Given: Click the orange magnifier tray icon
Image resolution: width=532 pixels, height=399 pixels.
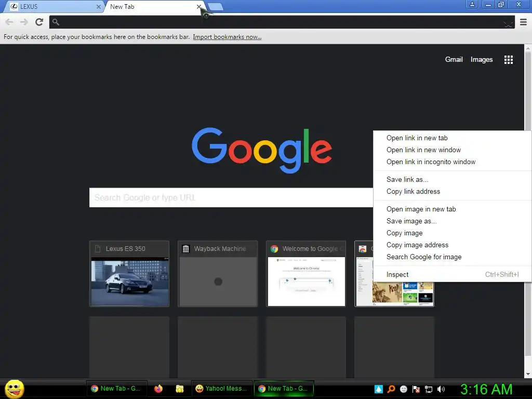Looking at the screenshot, I should pos(391,389).
